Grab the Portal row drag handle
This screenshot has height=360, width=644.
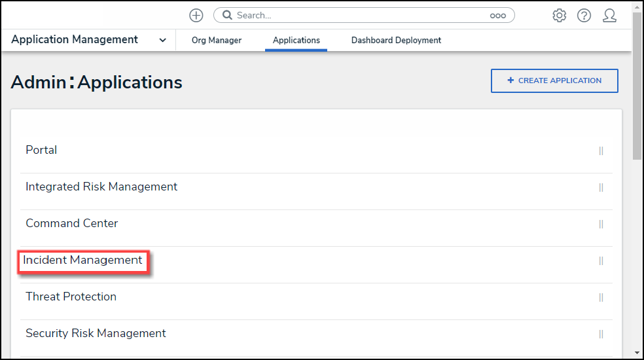(601, 151)
